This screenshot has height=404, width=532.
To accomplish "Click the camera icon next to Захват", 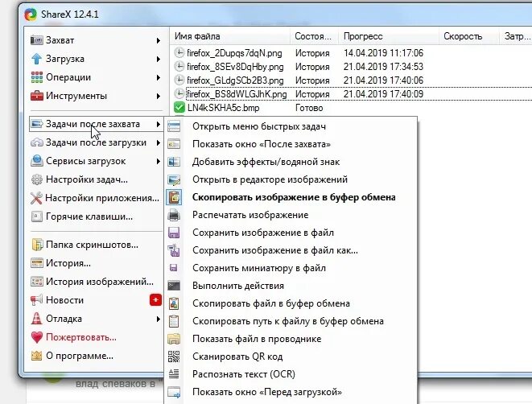I will click(37, 40).
